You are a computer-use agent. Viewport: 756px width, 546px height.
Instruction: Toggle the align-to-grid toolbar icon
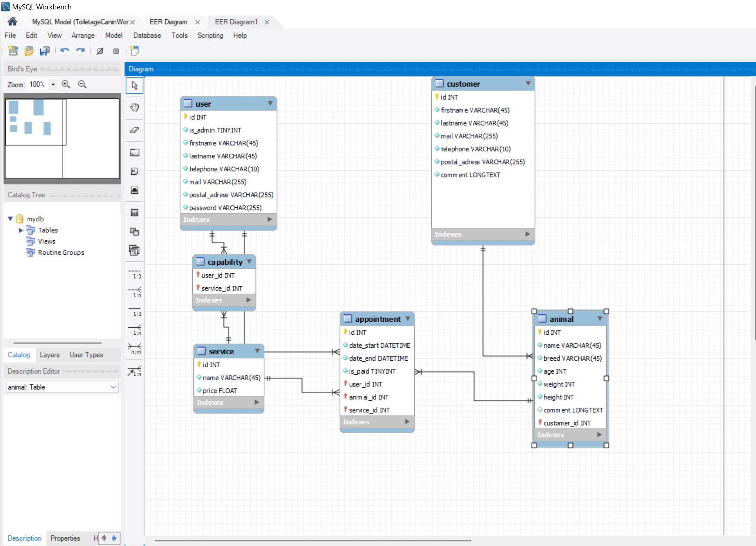[x=116, y=51]
